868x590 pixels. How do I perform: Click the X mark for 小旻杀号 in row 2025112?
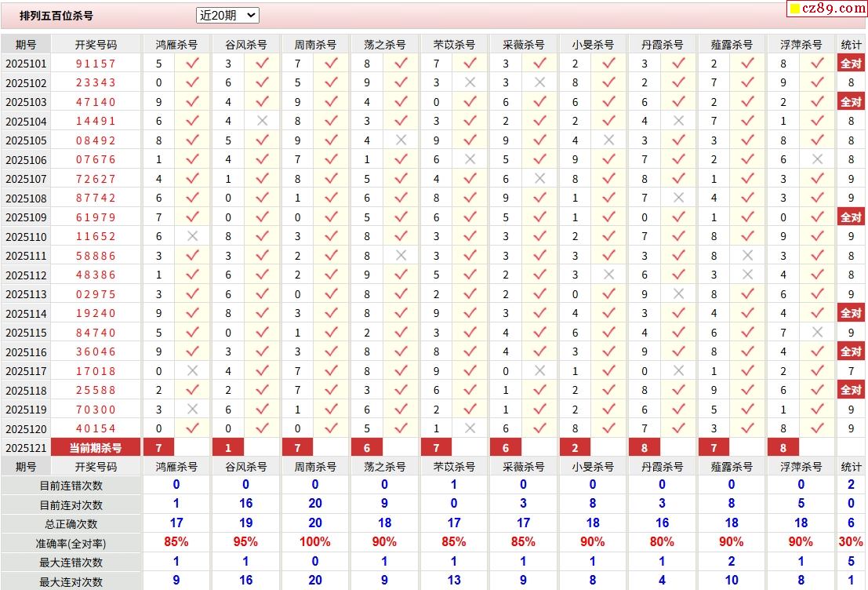click(x=609, y=275)
